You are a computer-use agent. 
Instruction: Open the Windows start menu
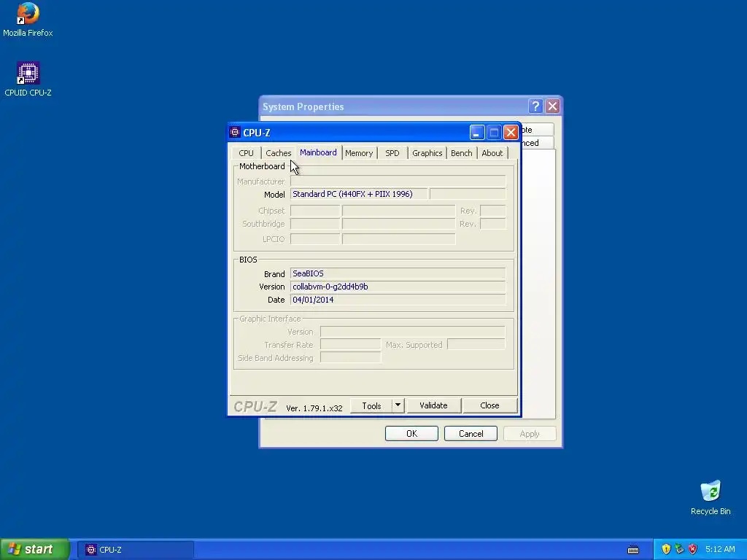pos(35,550)
